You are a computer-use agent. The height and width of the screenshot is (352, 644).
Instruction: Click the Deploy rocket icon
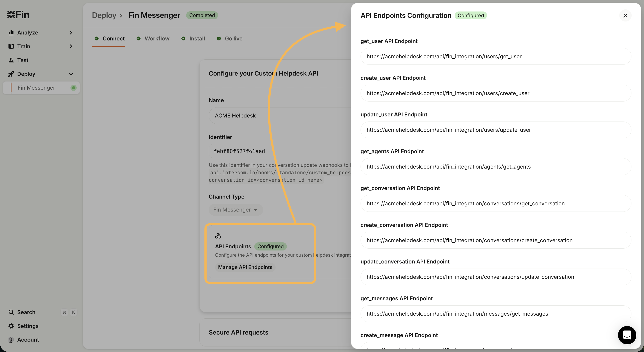(x=11, y=74)
